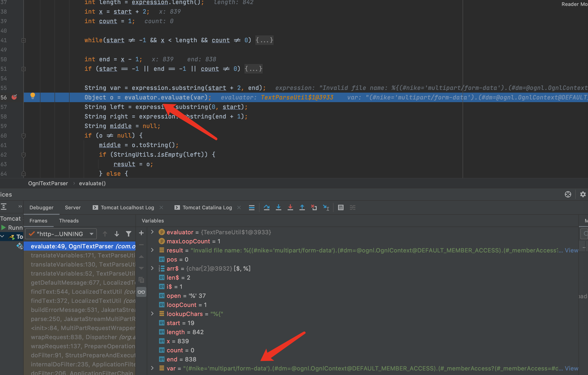588x375 pixels.
Task: Select the maxLoopCount = 1 variable row
Action: (x=363, y=241)
